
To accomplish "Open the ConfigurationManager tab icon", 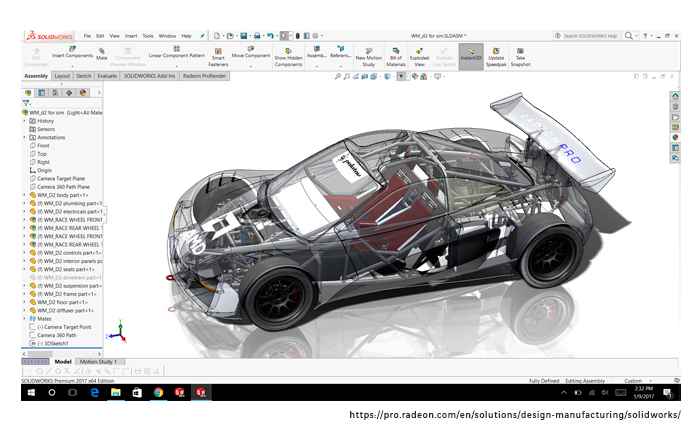I will pos(55,93).
